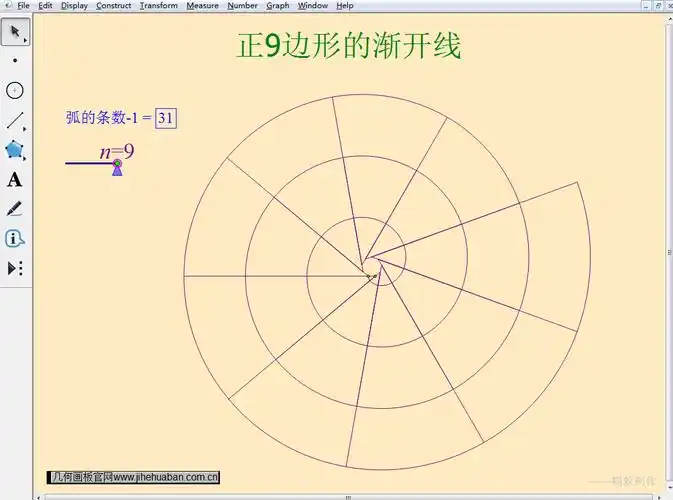
Task: Click the n=9 slider handle
Action: [117, 164]
